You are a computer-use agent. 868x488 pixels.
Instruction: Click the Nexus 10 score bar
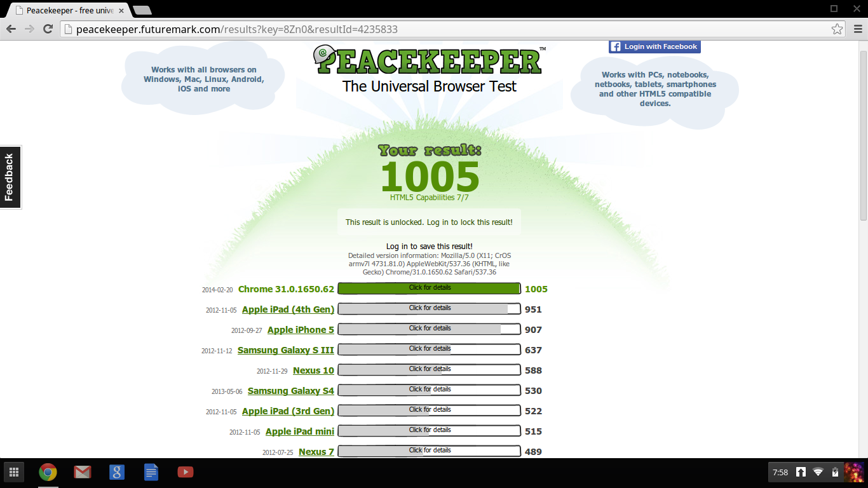pyautogui.click(x=430, y=370)
